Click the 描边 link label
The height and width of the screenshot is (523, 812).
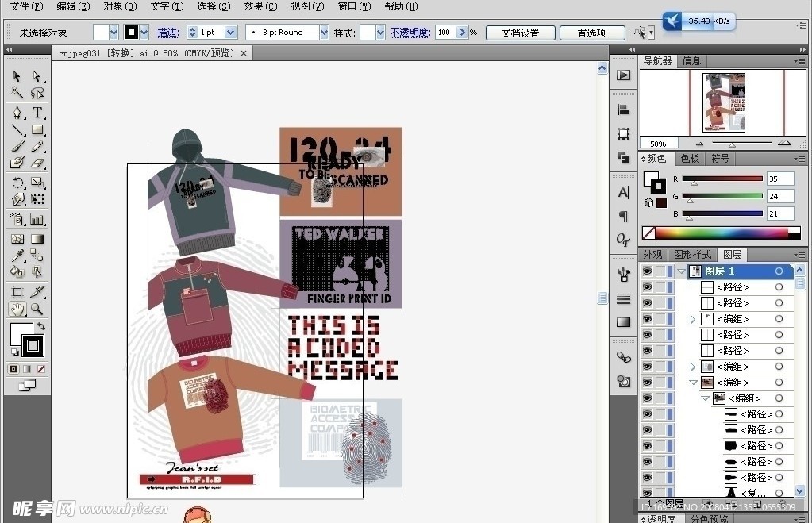[168, 33]
